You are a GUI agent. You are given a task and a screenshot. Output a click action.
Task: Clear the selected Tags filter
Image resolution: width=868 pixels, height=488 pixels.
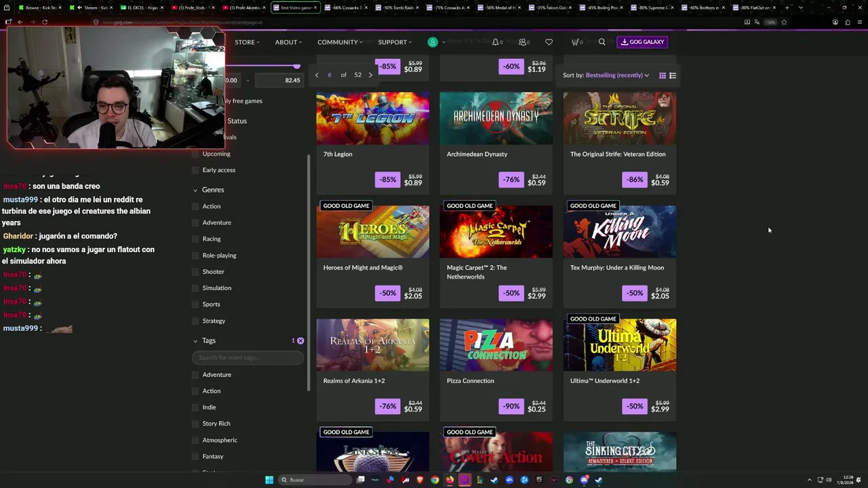point(300,341)
